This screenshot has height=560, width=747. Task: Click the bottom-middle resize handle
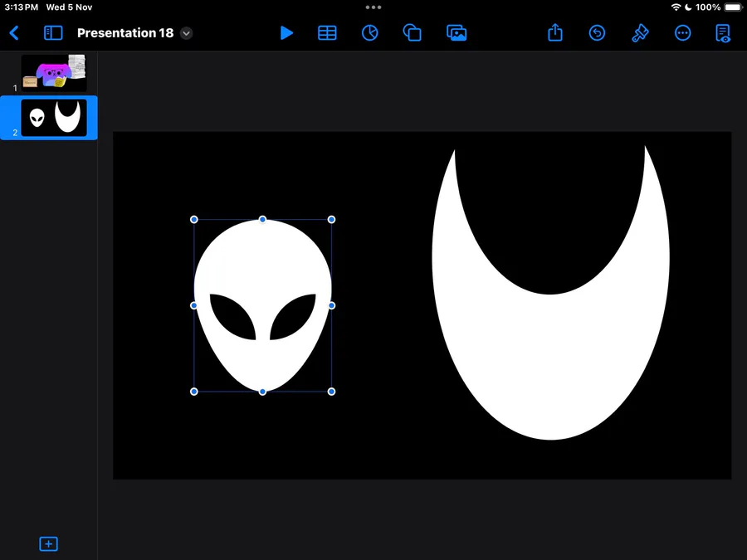coord(262,392)
